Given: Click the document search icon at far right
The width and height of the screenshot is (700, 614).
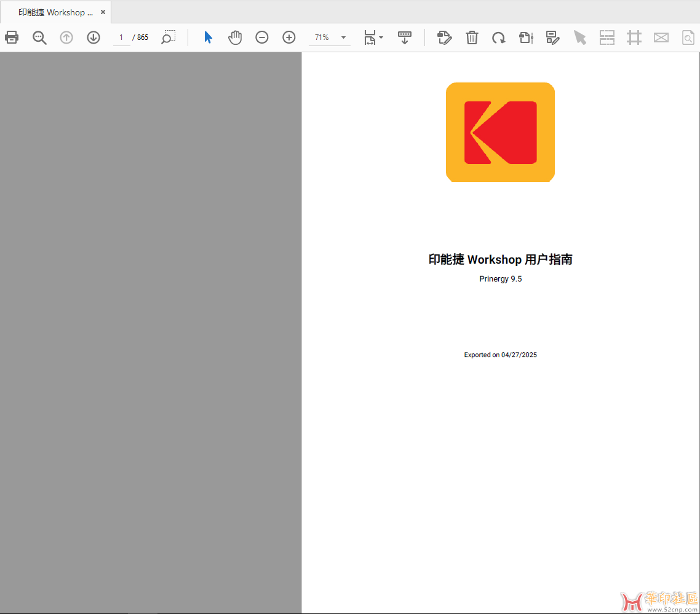Looking at the screenshot, I should (688, 37).
